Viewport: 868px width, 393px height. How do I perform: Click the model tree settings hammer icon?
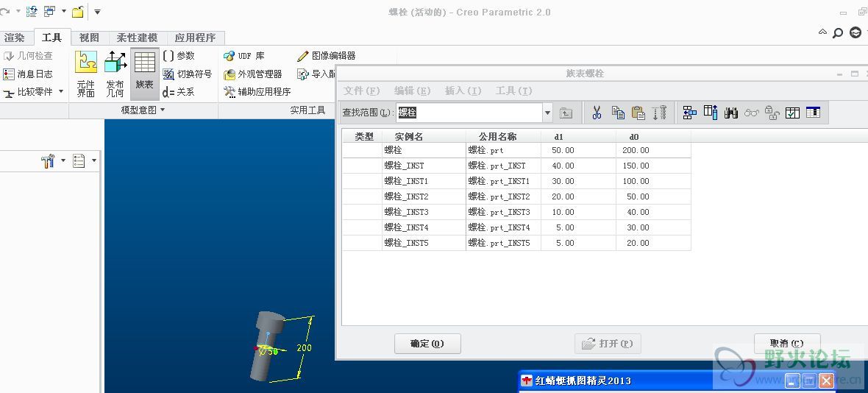click(48, 161)
